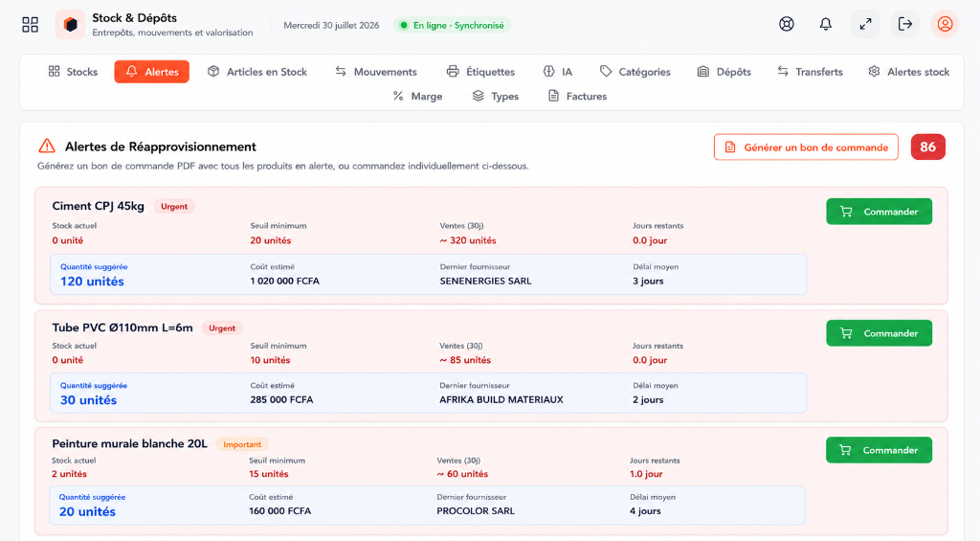Click the 1.0 jour remaining value
The width and height of the screenshot is (980, 541).
[x=646, y=474]
